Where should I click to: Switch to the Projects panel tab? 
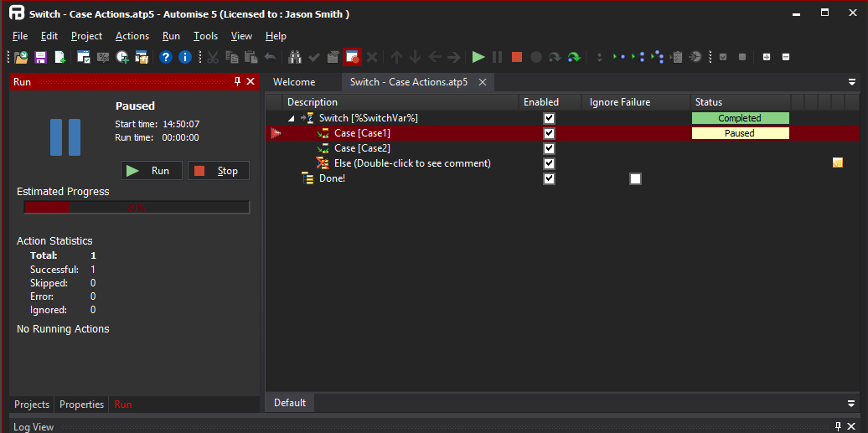tap(32, 405)
